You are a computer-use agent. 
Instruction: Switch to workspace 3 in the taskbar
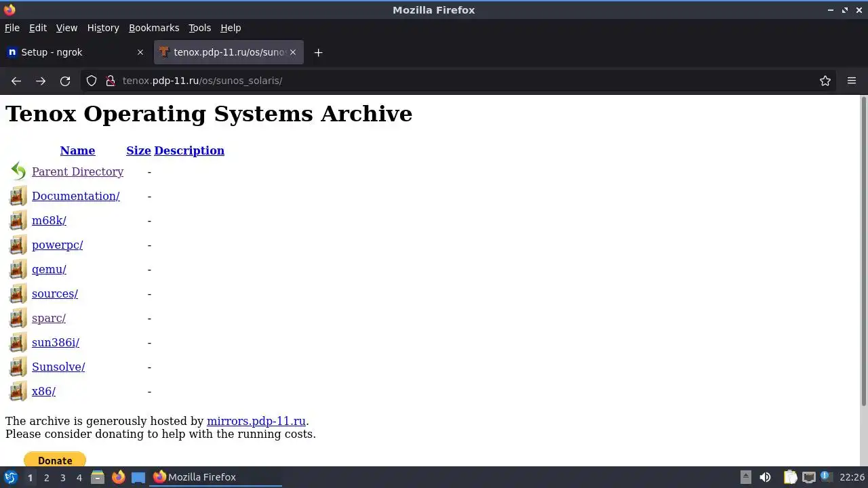(62, 477)
